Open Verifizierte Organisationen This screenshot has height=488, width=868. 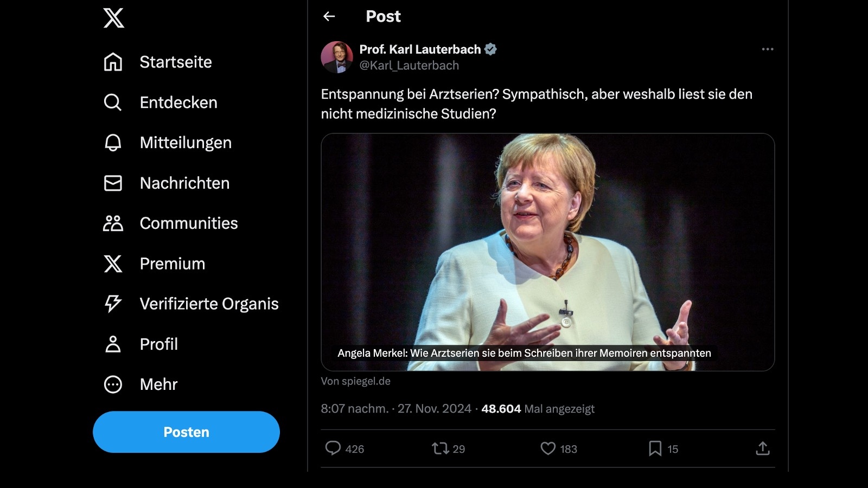(209, 304)
